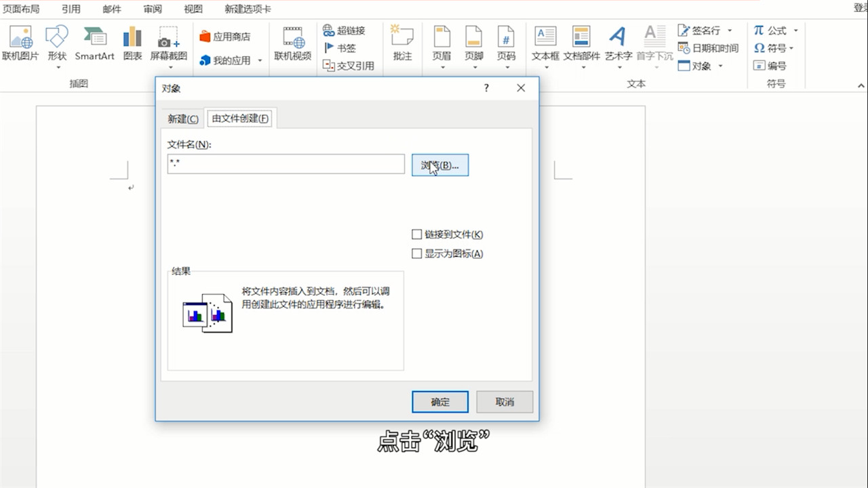Open the Page Number (页码) menu
Screen dimensions: 868x488
(507, 43)
